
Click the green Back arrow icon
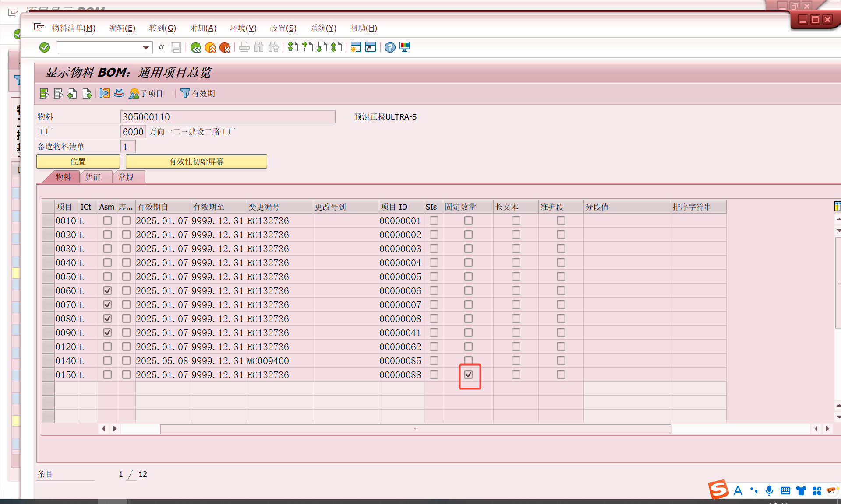click(x=196, y=47)
